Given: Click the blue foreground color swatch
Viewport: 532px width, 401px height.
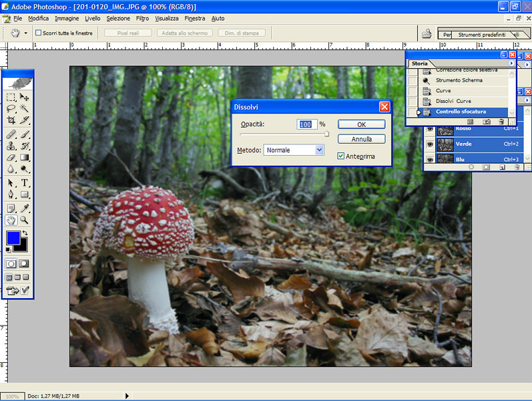Looking at the screenshot, I should [13, 238].
